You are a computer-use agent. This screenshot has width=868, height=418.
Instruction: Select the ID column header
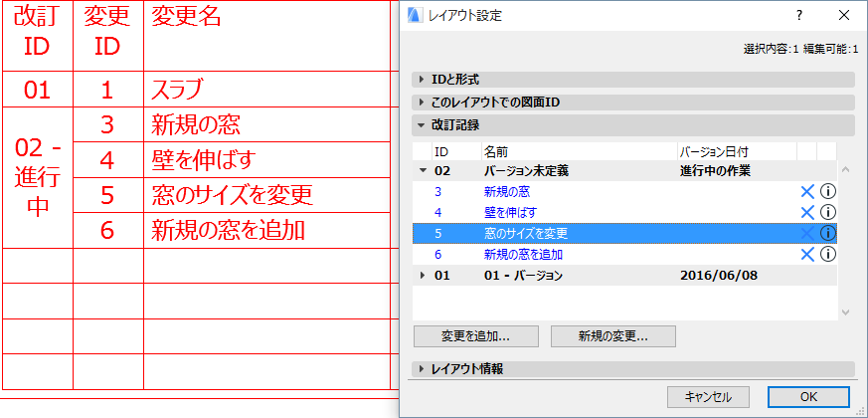456,151
